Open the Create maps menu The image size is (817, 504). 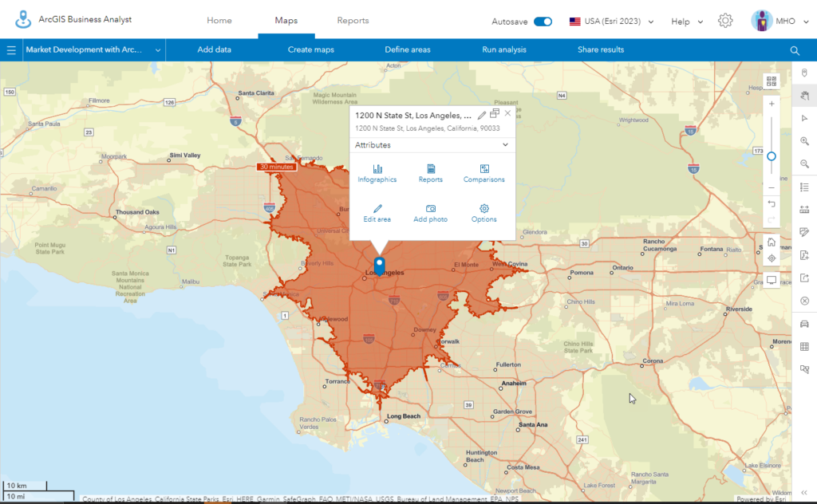tap(311, 50)
